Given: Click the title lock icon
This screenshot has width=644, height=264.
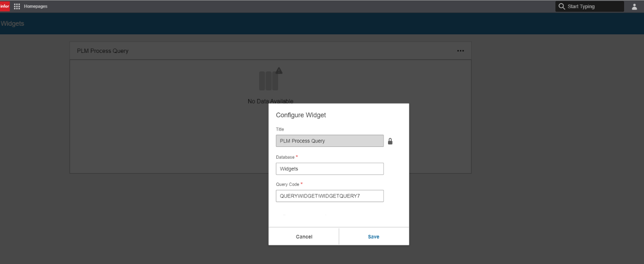Looking at the screenshot, I should (x=390, y=141).
